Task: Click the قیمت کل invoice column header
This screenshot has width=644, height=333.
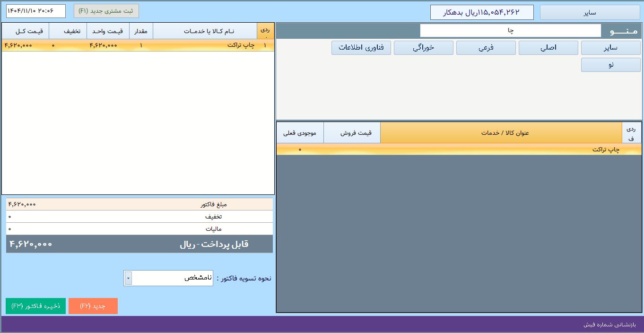Action: (x=26, y=31)
